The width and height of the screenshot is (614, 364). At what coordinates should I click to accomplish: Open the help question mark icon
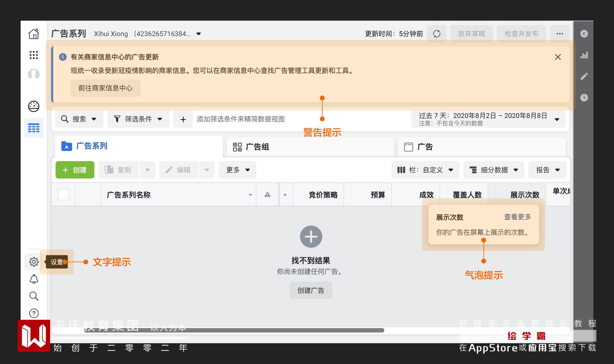click(34, 313)
